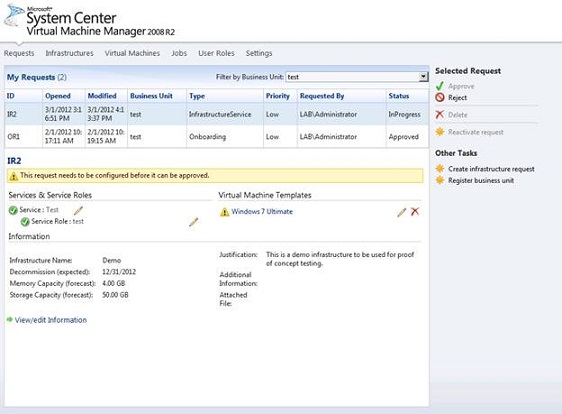Click the green arrow beside View/edit Information

pos(10,319)
